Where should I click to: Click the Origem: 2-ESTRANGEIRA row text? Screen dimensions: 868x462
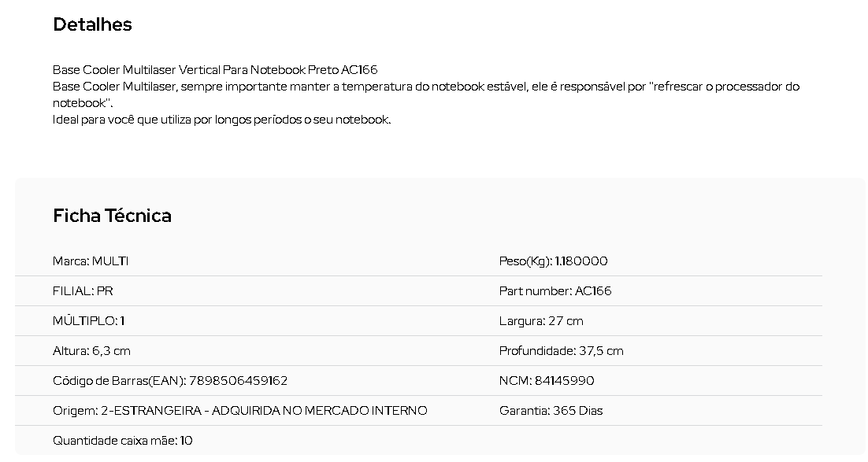240,411
